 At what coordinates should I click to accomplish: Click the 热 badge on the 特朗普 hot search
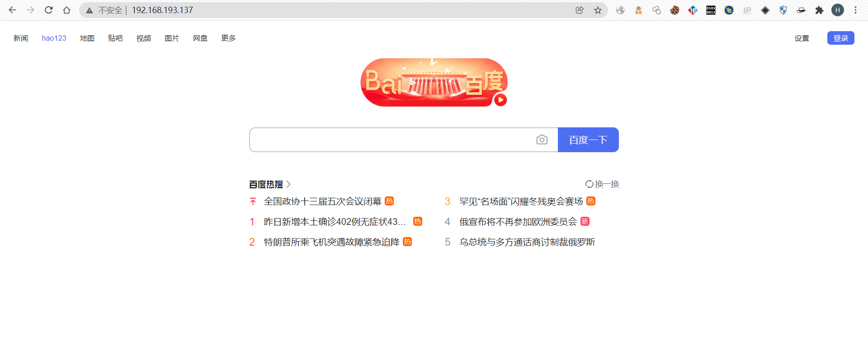click(407, 242)
